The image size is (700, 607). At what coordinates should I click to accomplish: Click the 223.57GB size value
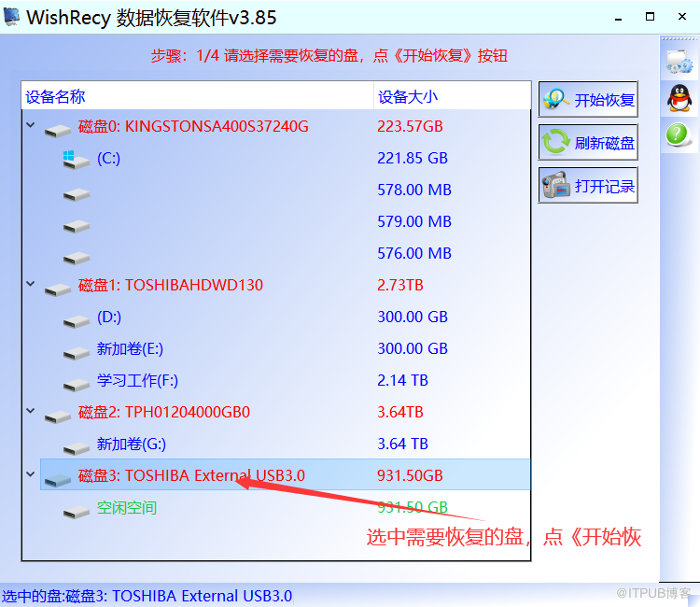410,126
